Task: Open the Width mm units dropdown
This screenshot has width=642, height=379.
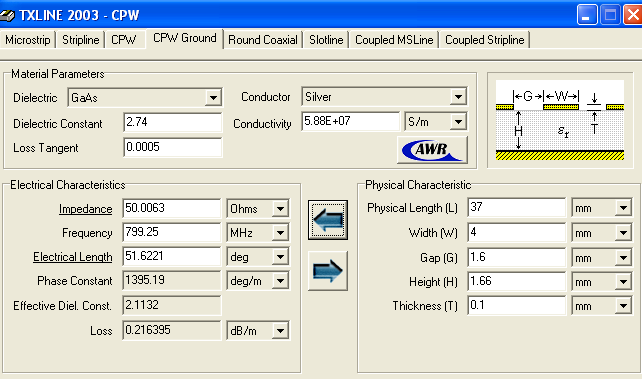Action: 623,233
